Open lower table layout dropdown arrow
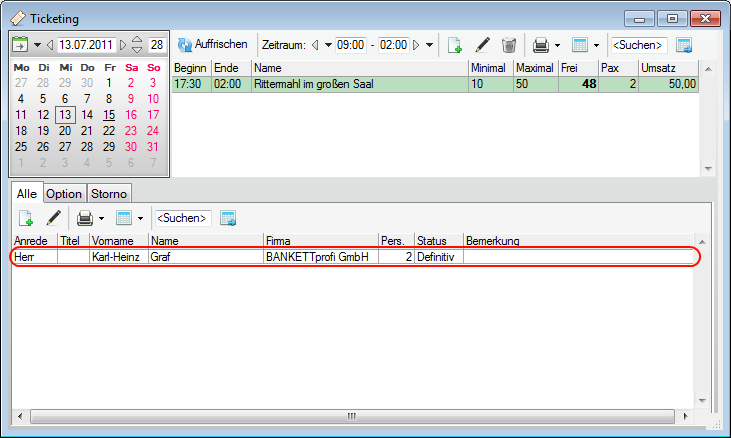The image size is (731, 438). [x=140, y=219]
